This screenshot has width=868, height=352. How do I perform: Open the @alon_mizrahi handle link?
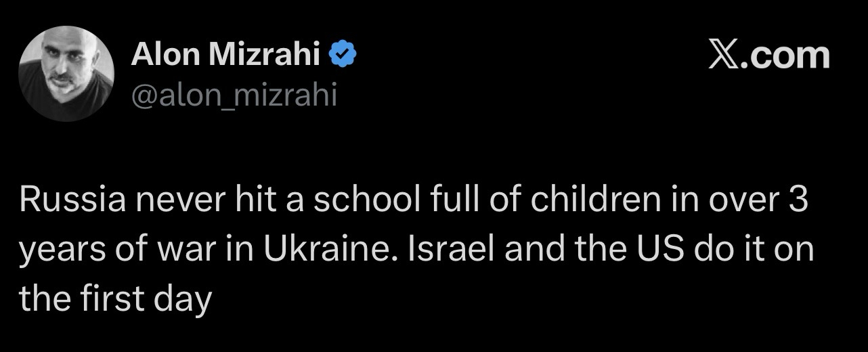click(233, 95)
